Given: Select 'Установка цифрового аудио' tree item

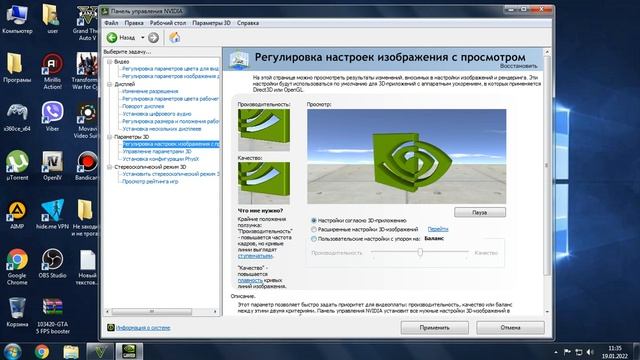Looking at the screenshot, I should 157,114.
